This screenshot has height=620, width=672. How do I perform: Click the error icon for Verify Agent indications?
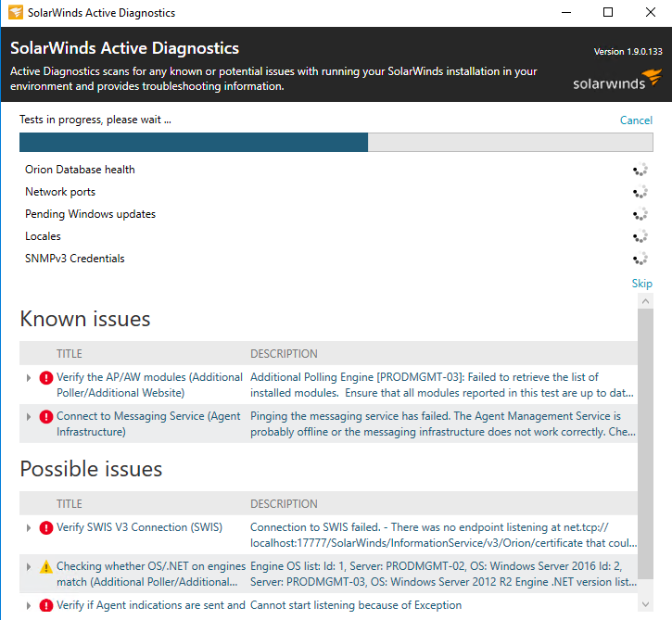pos(45,605)
